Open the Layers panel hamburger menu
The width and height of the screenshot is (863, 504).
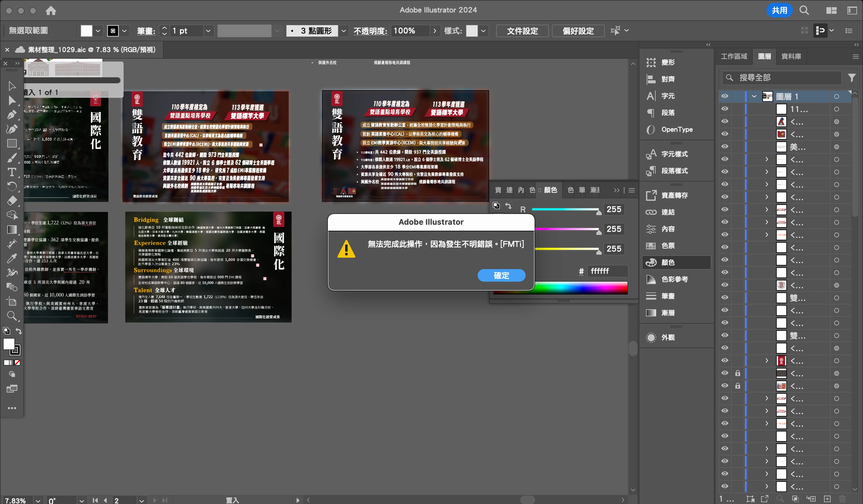tap(856, 57)
